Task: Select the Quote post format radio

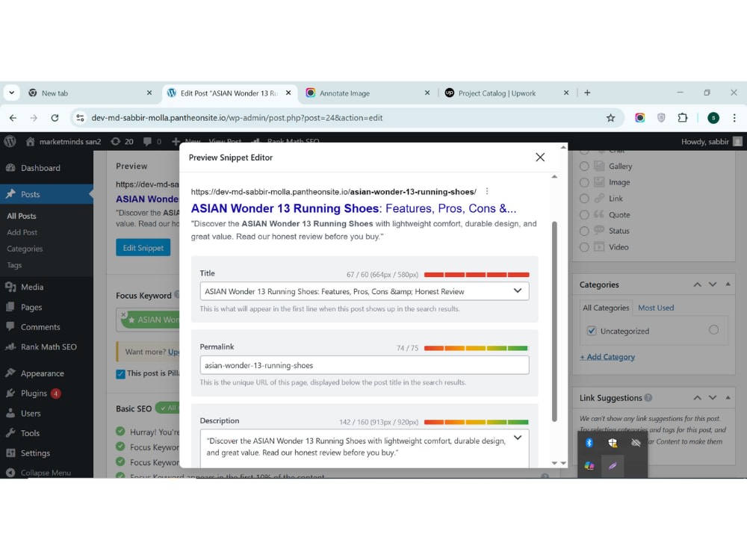Action: tap(584, 215)
